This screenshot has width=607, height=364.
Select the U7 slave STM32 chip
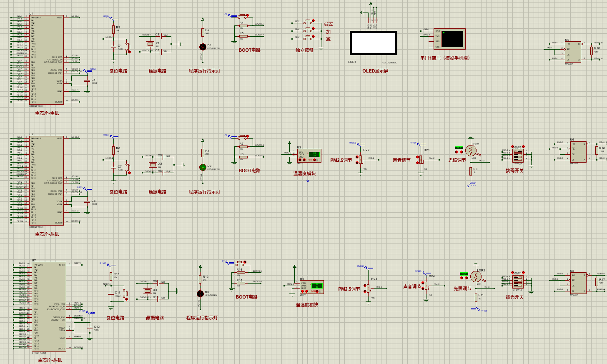(49, 306)
